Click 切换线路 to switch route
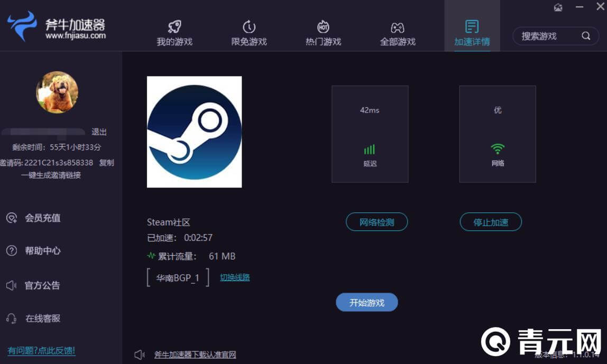 [x=235, y=277]
